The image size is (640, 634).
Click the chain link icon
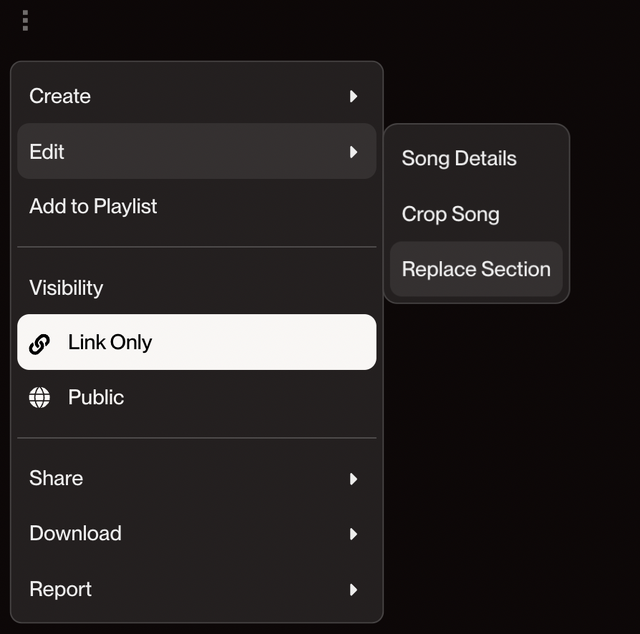point(40,343)
